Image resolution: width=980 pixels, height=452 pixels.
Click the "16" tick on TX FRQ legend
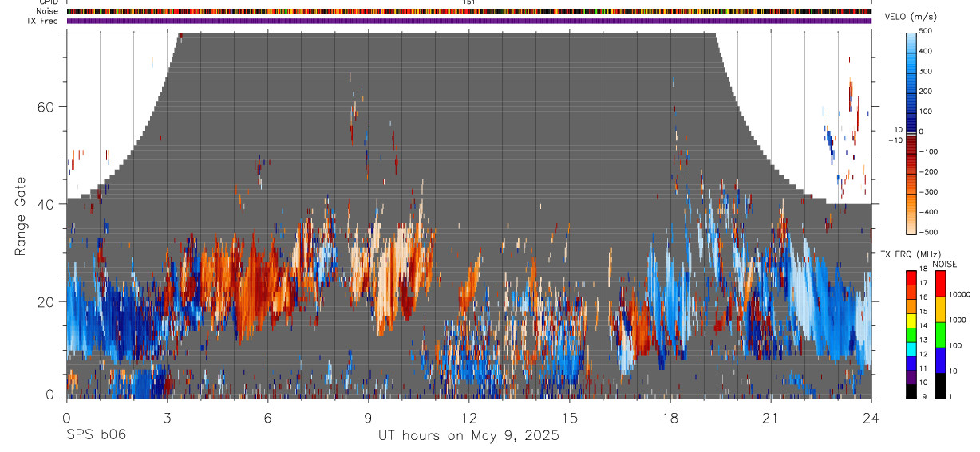pos(925,297)
